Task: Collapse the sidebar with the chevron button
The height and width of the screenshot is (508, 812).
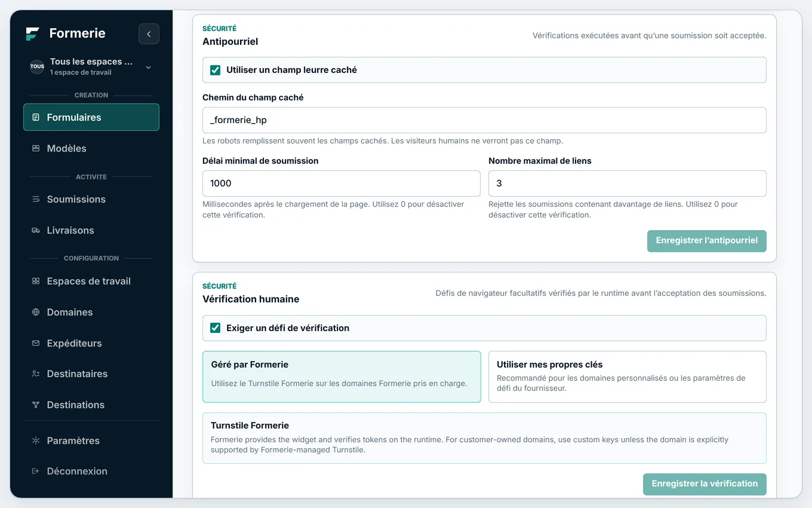Action: click(149, 34)
